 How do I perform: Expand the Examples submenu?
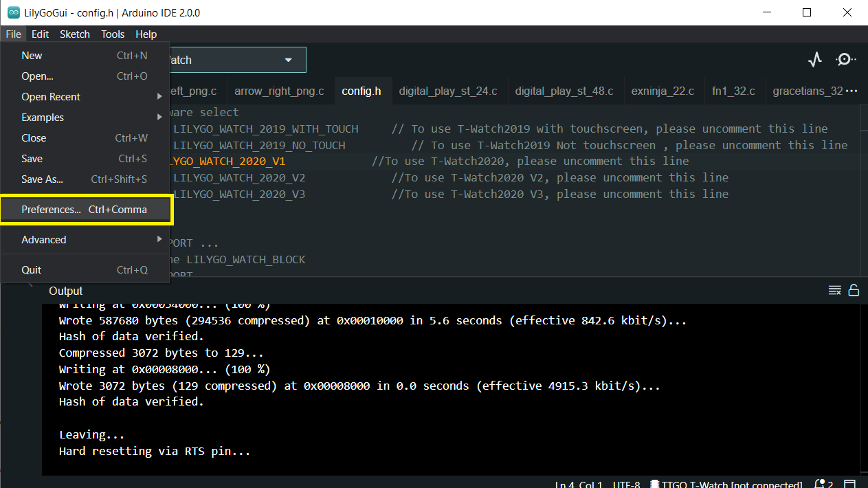tap(85, 118)
